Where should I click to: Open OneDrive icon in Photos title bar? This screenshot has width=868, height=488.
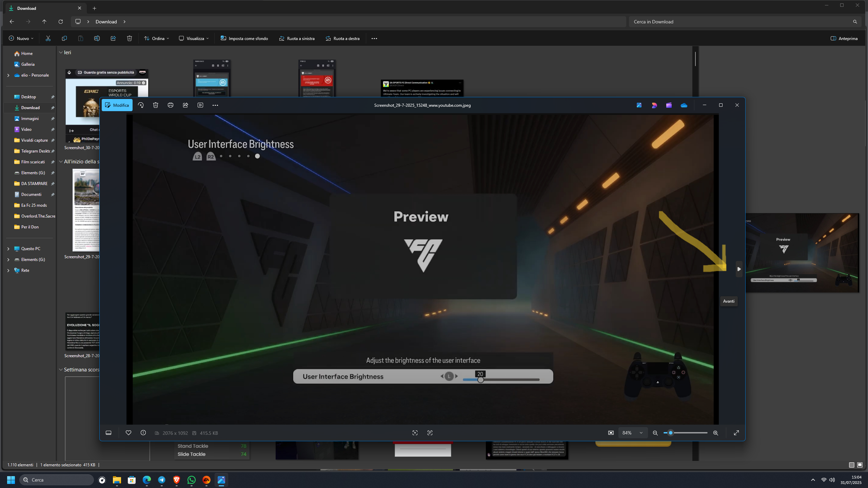pyautogui.click(x=684, y=105)
